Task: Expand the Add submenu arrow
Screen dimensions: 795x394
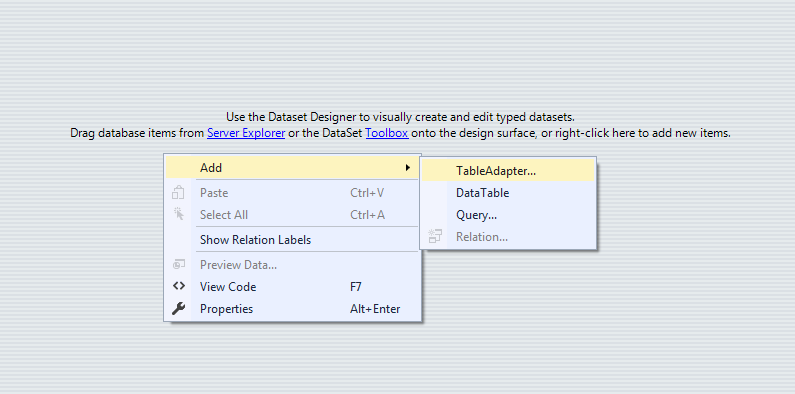Action: pos(408,167)
